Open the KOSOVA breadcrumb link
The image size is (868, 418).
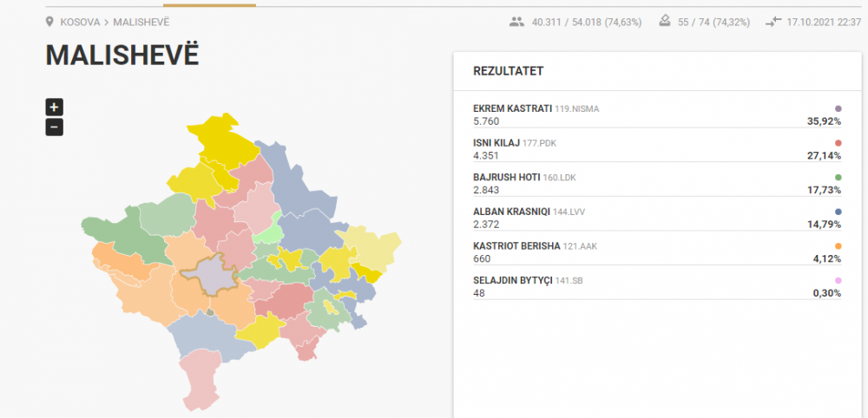point(80,23)
